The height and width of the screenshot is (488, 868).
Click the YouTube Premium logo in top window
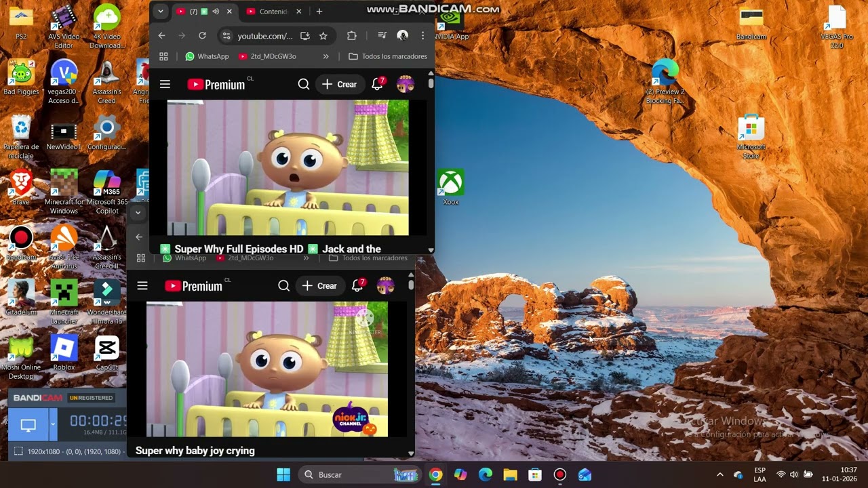[217, 84]
